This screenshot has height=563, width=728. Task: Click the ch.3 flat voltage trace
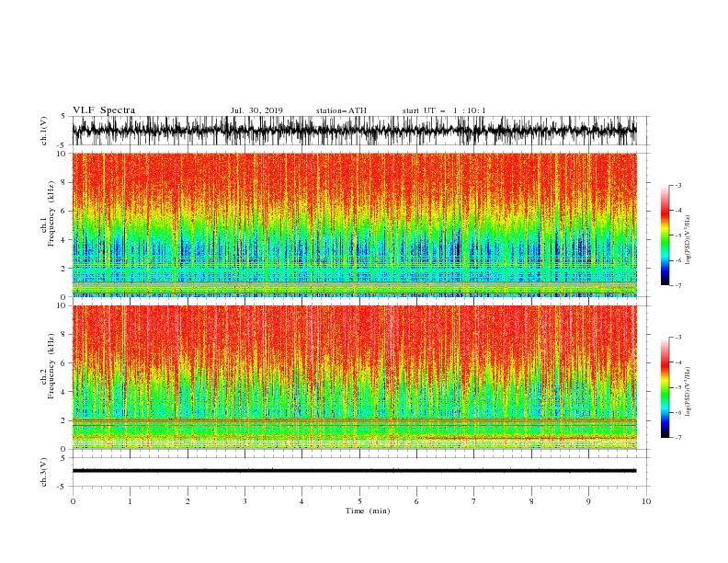point(354,471)
